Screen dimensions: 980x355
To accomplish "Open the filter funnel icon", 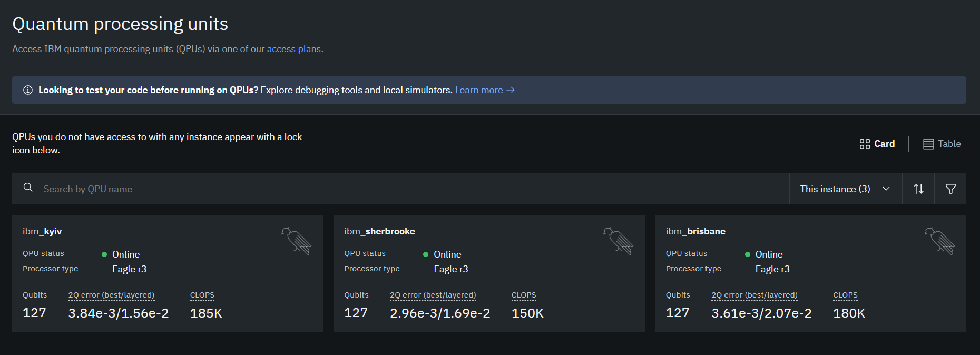I will 950,189.
